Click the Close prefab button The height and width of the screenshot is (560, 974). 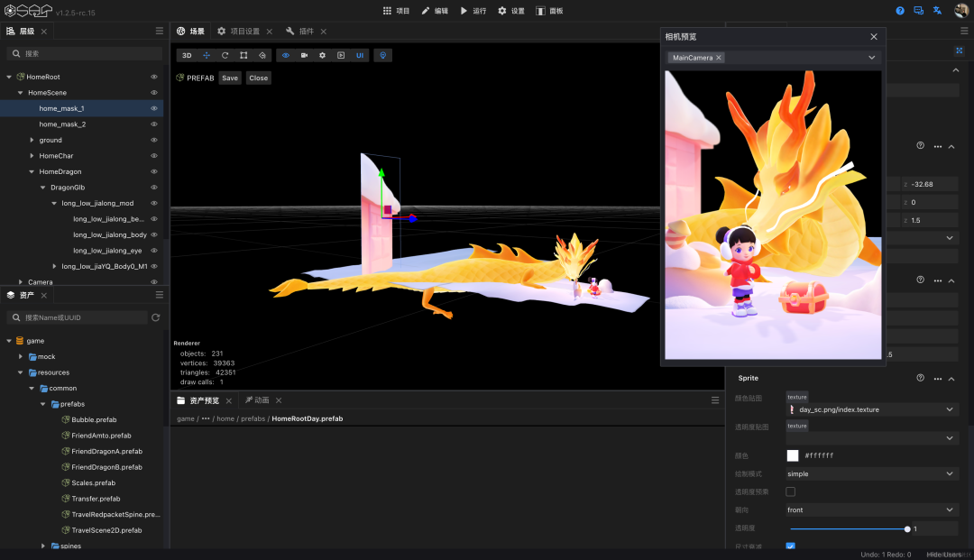click(259, 78)
